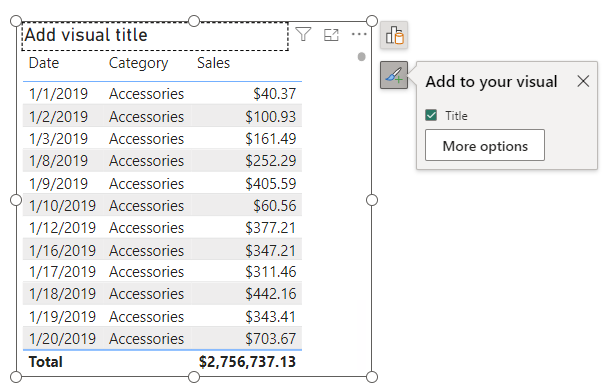Sort by the Date column header

click(44, 63)
